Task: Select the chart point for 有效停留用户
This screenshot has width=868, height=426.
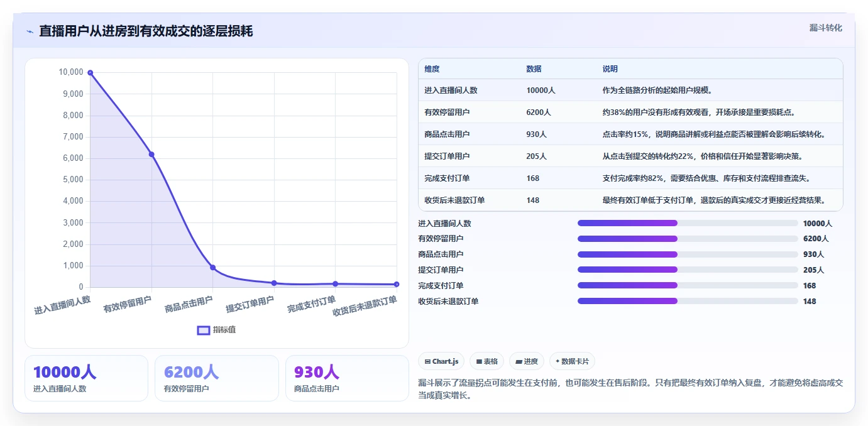Action: click(x=151, y=155)
